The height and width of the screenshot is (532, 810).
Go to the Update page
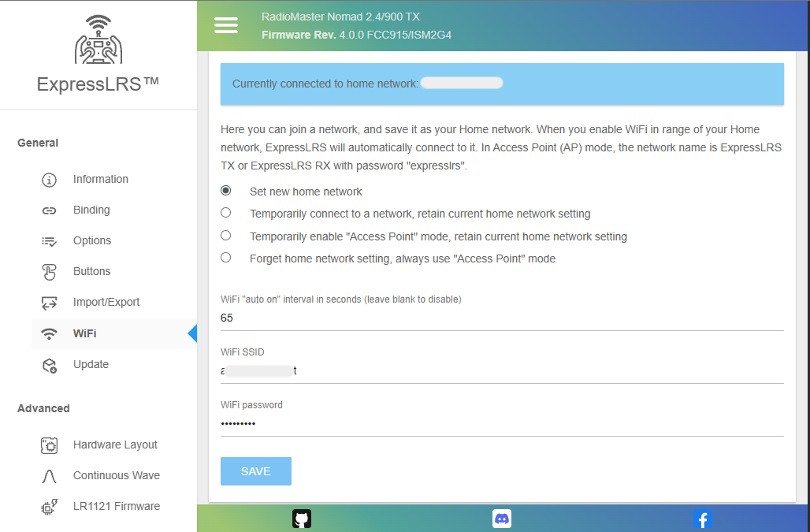coord(91,365)
